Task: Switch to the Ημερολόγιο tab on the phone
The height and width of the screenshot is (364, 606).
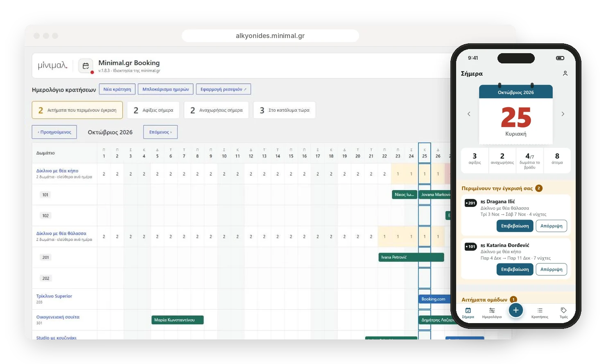Action: point(492,313)
